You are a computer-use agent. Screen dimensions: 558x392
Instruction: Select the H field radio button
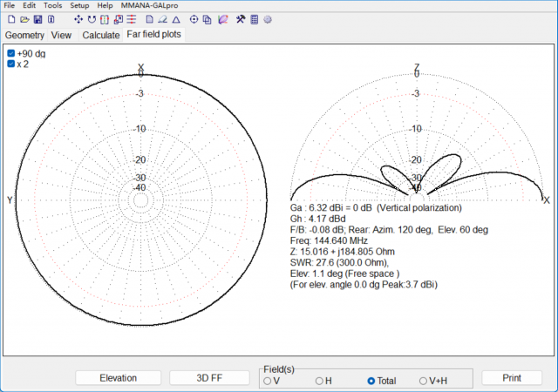(x=319, y=382)
